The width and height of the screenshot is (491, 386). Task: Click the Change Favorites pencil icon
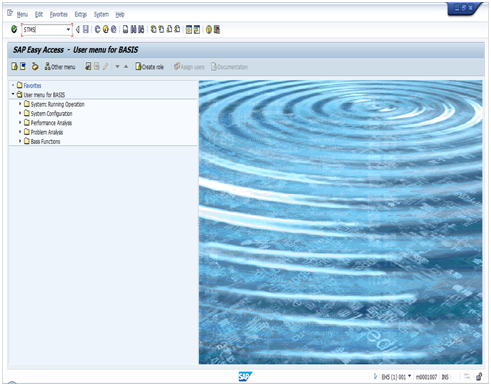105,66
